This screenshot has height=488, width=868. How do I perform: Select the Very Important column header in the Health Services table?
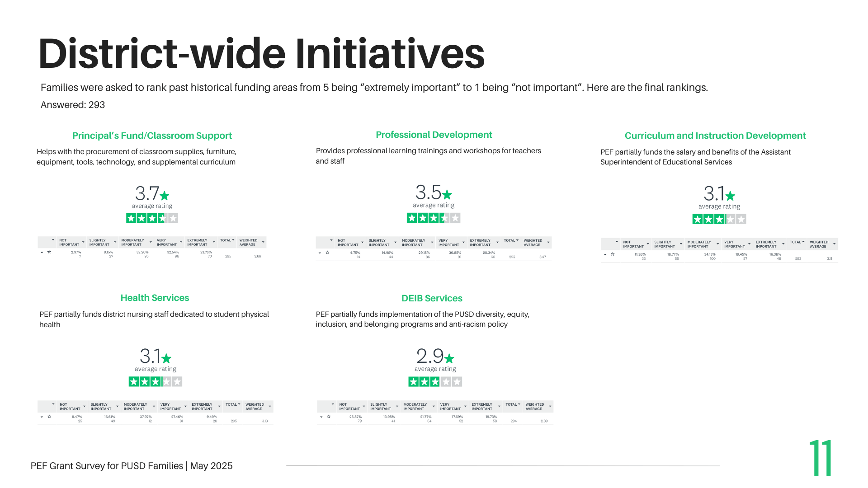(170, 407)
